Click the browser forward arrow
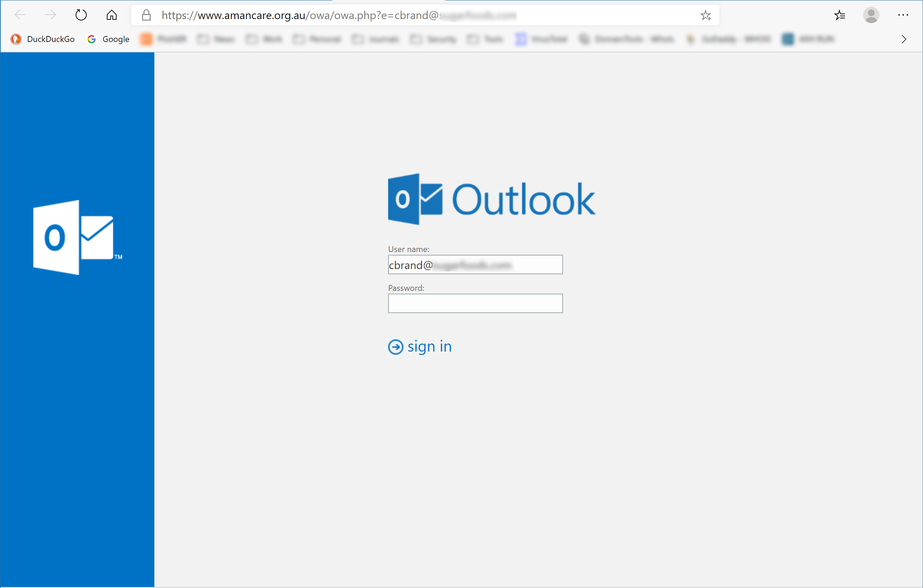 50,15
